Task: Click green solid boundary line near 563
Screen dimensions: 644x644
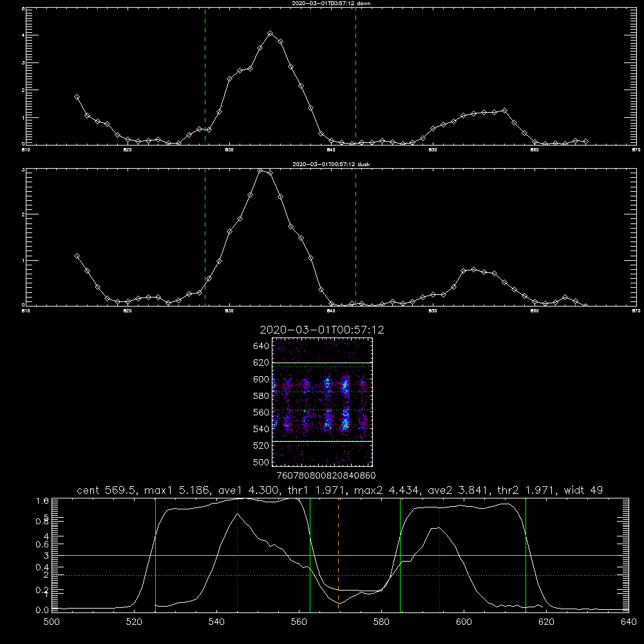Action: pos(310,555)
